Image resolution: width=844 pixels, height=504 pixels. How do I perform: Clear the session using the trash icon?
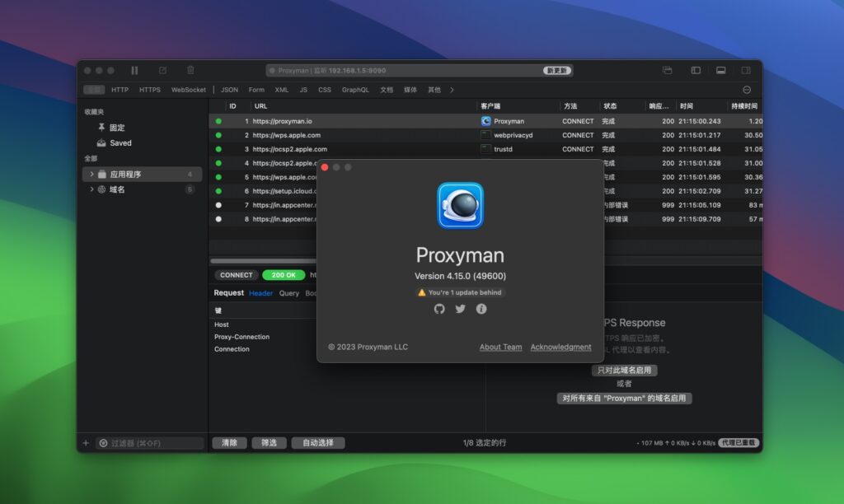click(x=190, y=70)
